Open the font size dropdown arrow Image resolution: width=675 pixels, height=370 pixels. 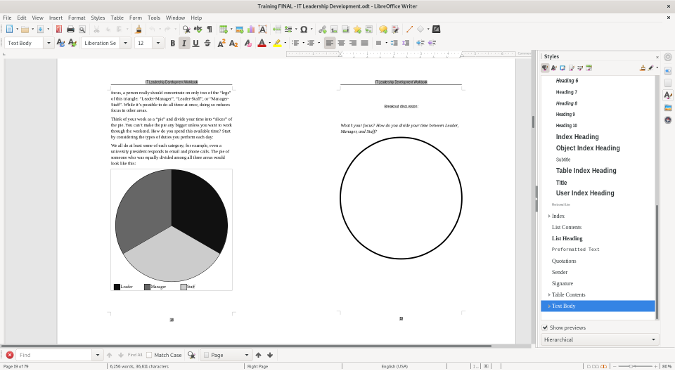coord(158,43)
